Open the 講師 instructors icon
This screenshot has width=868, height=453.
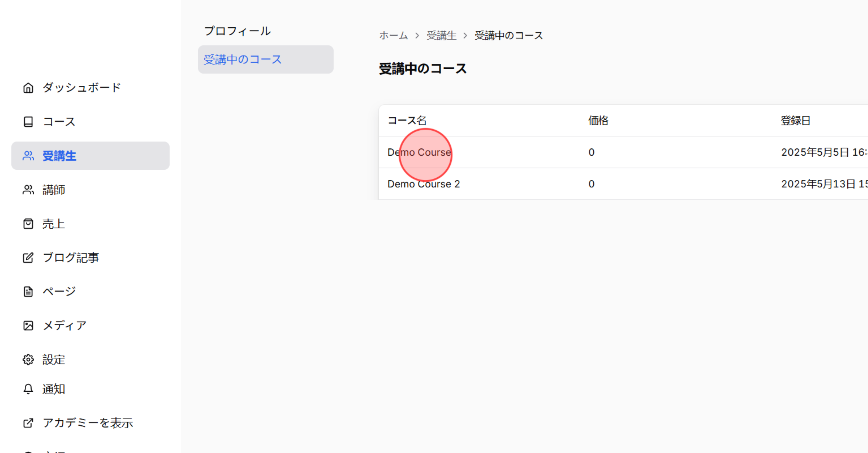pos(28,190)
